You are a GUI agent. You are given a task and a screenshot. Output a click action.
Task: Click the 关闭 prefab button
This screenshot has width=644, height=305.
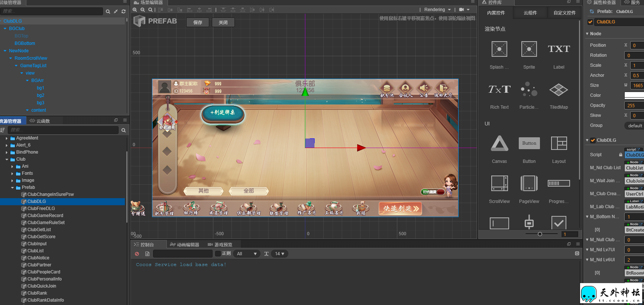(x=223, y=23)
